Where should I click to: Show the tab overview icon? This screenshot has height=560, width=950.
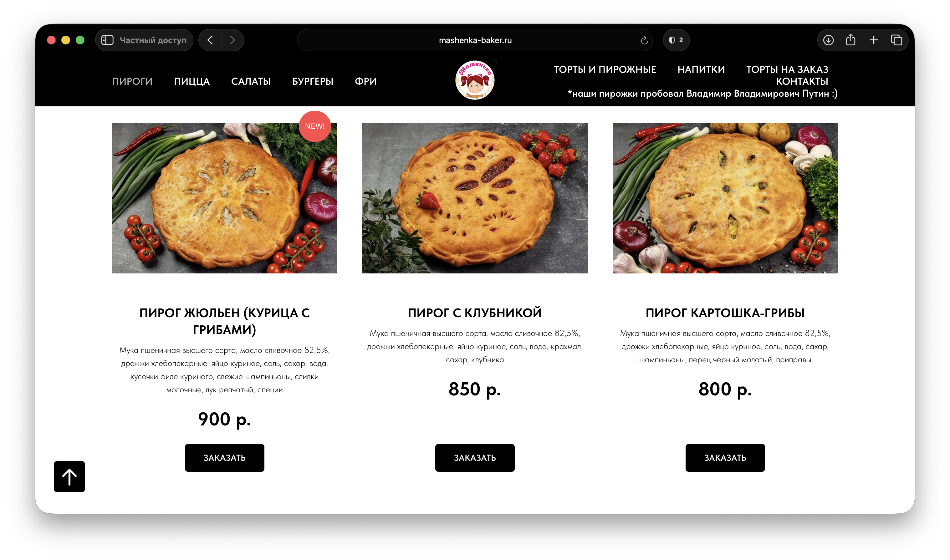tap(896, 40)
